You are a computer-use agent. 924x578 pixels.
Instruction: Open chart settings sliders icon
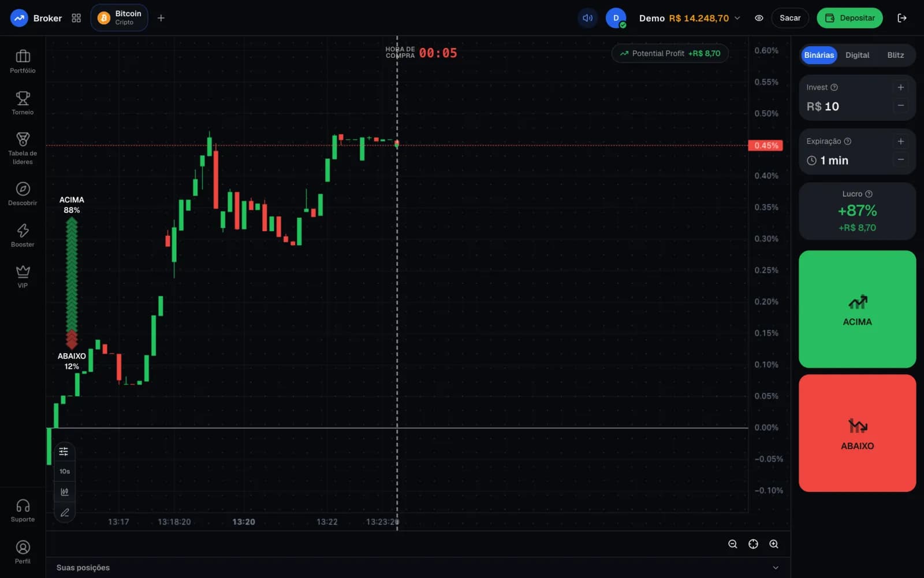[x=64, y=451]
